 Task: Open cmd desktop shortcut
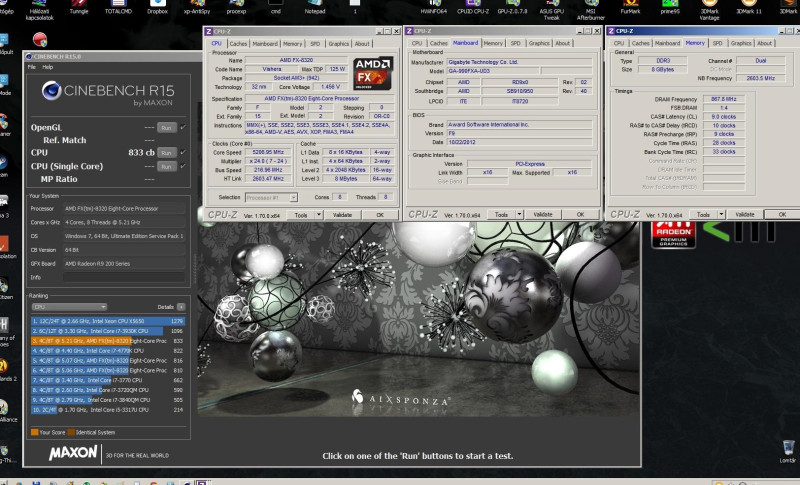[x=276, y=7]
